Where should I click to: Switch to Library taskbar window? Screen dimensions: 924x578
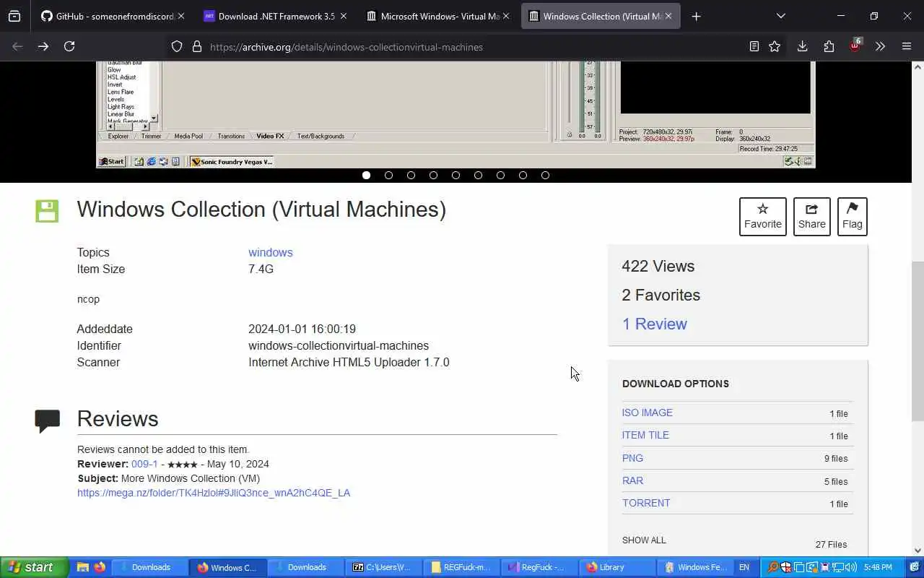click(616, 567)
